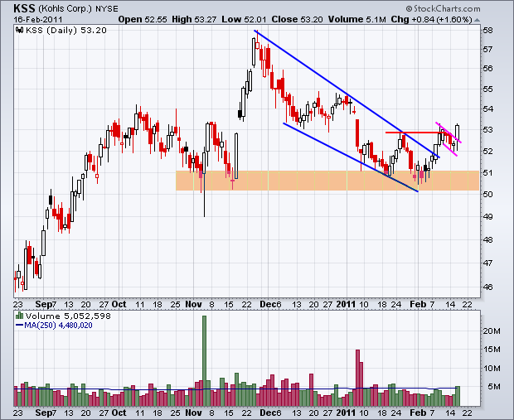Select the Close 53.20 value
514x420 pixels.
click(x=297, y=19)
